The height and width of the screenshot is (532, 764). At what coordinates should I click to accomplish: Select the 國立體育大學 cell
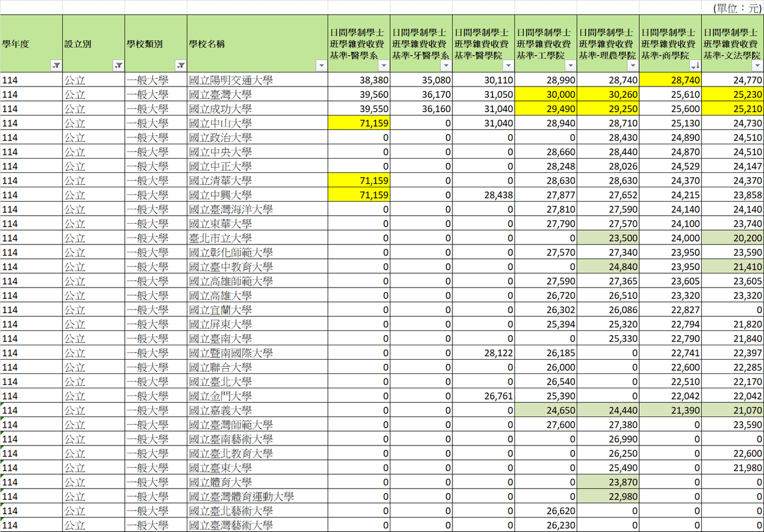[x=257, y=482]
